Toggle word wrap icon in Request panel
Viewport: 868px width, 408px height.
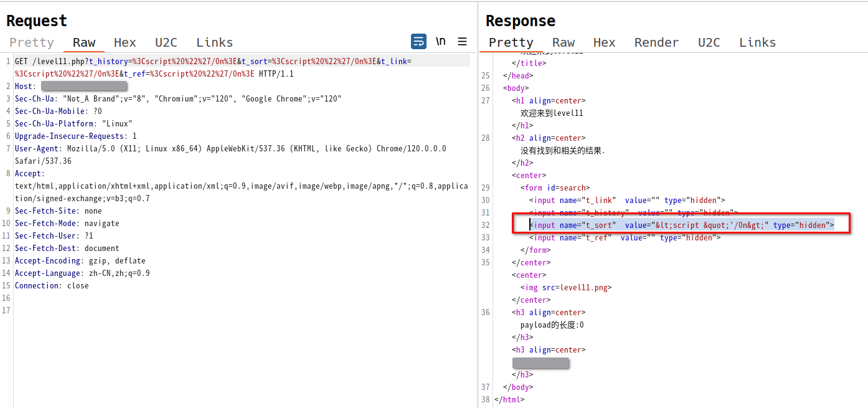(418, 42)
